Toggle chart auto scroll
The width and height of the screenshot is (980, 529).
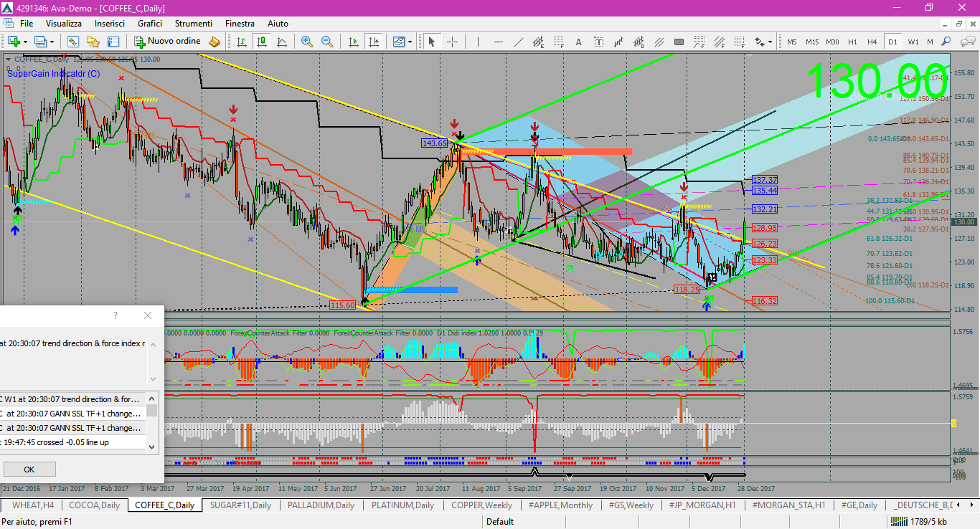(354, 42)
